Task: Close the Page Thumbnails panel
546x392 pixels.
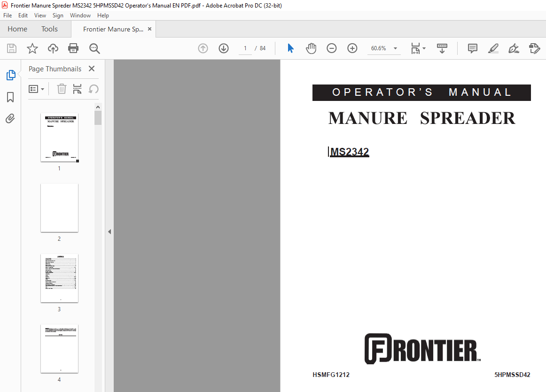Action: 92,69
